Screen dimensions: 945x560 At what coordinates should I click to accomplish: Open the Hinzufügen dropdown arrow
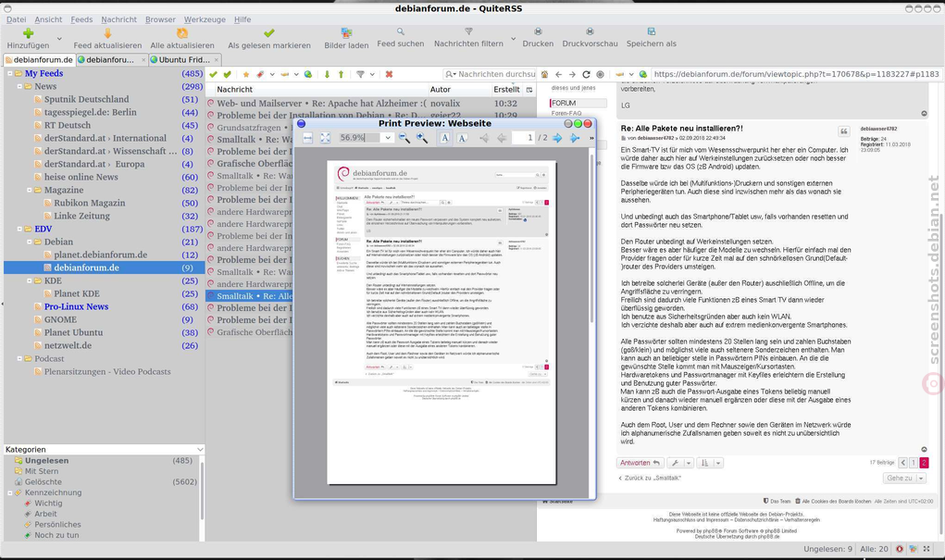click(59, 39)
